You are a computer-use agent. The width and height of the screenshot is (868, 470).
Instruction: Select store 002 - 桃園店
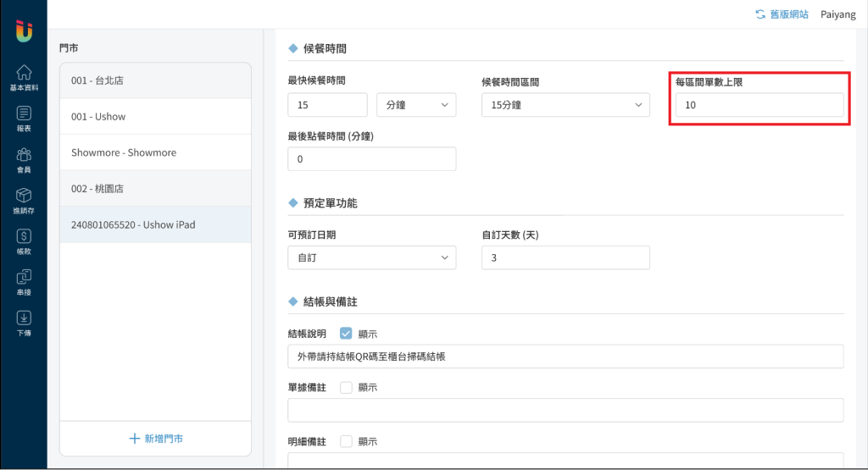coord(155,189)
